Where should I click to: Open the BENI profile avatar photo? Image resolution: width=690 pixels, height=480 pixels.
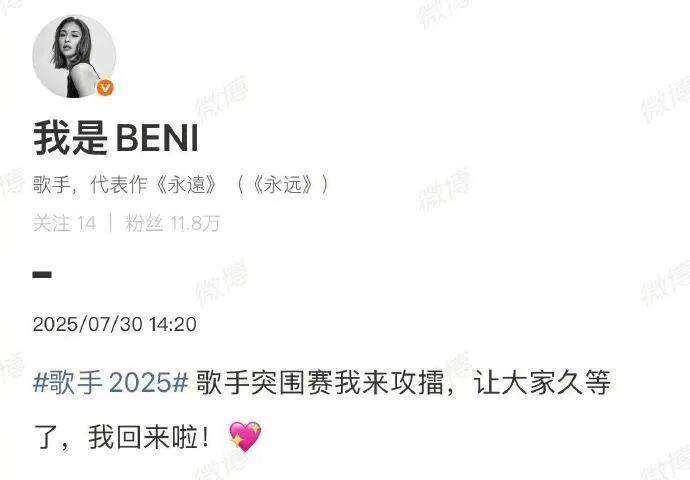coord(74,56)
